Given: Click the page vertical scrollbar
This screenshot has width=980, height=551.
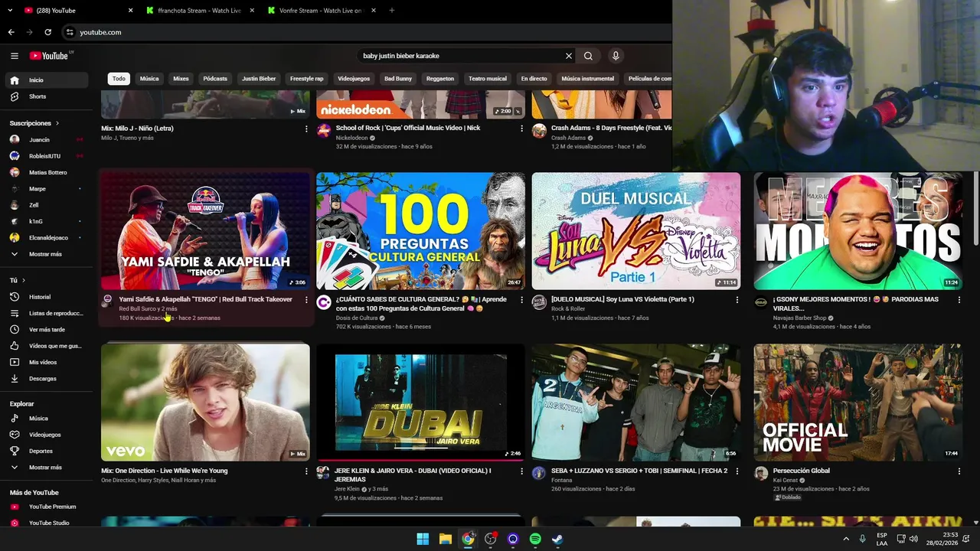Looking at the screenshot, I should pyautogui.click(x=975, y=208).
